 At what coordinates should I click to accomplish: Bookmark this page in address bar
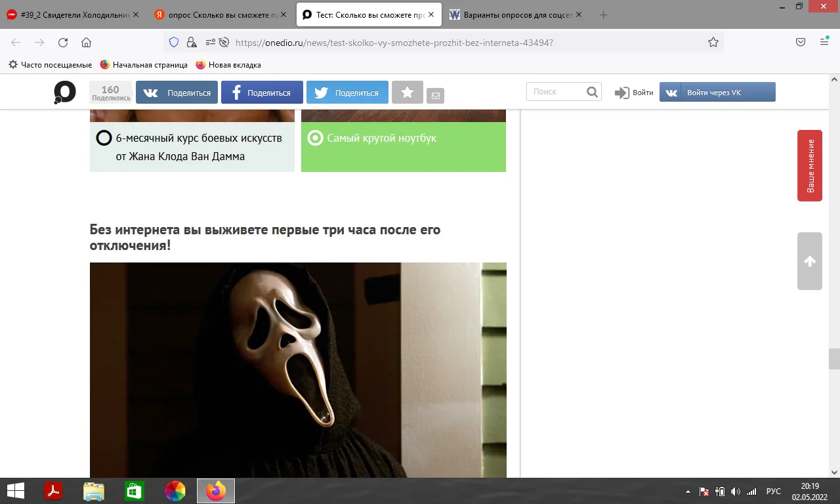pos(713,43)
